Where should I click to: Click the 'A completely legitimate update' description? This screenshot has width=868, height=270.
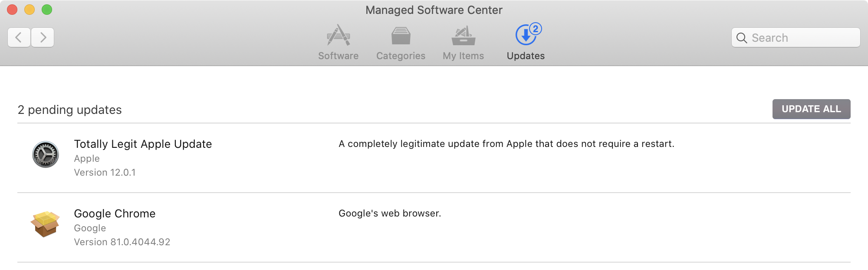click(x=506, y=144)
